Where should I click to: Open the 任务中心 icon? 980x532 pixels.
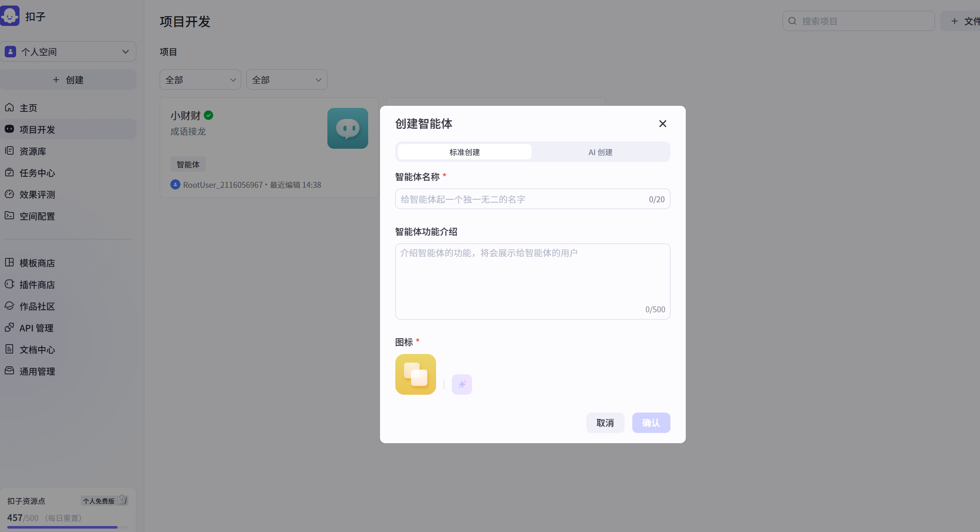pos(9,172)
